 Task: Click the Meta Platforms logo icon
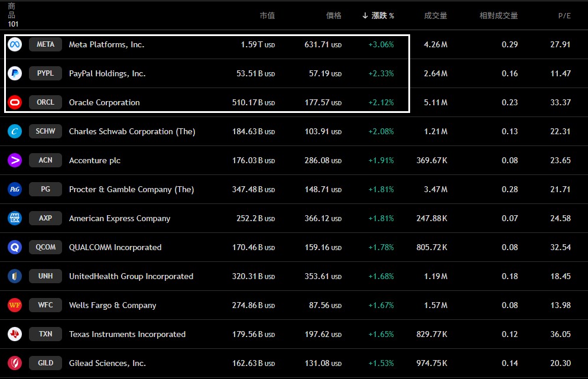[x=15, y=44]
